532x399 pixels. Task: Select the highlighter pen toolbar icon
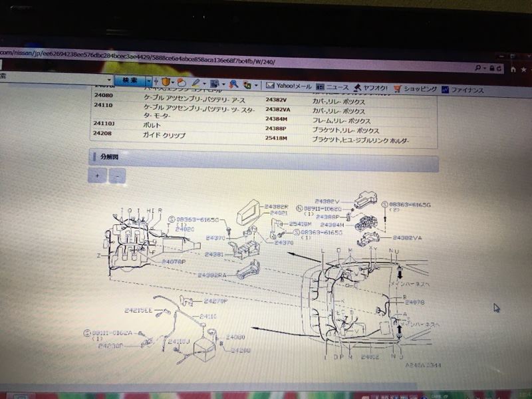coord(196,82)
